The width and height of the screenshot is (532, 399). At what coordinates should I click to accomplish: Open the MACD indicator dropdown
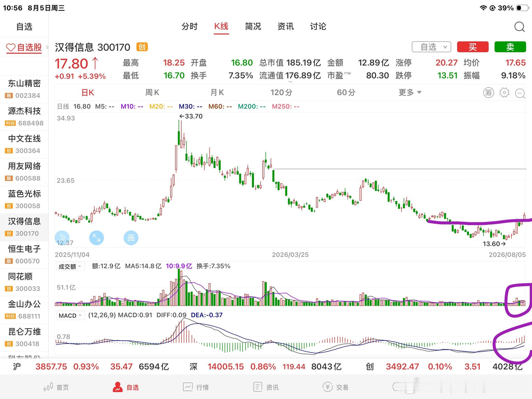point(70,316)
